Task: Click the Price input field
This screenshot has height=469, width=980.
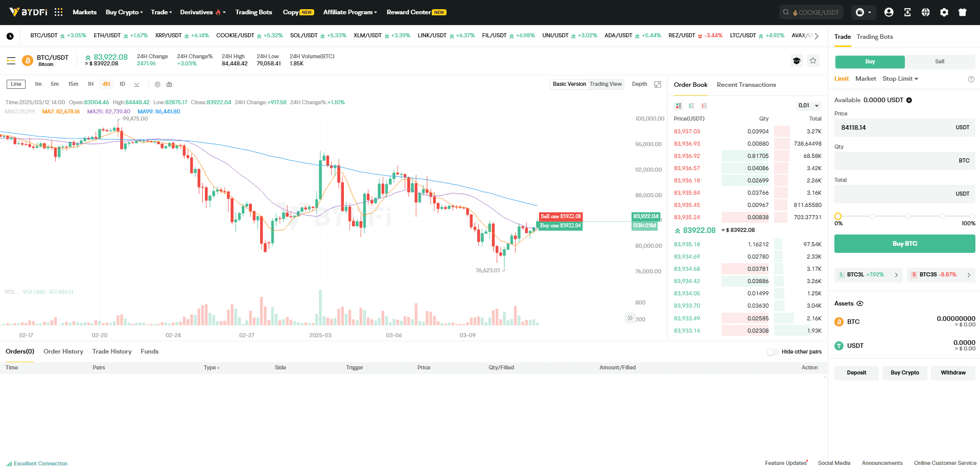Action: 904,128
